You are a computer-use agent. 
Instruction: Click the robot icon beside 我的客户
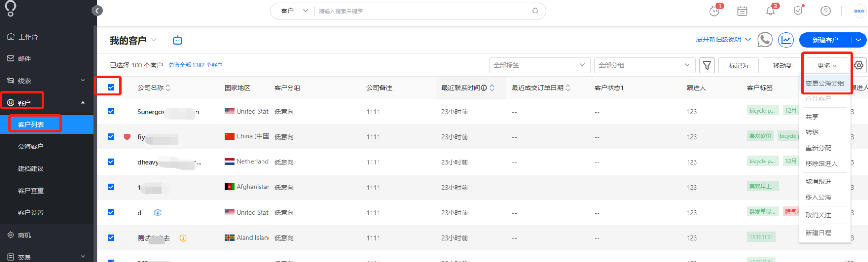(178, 40)
